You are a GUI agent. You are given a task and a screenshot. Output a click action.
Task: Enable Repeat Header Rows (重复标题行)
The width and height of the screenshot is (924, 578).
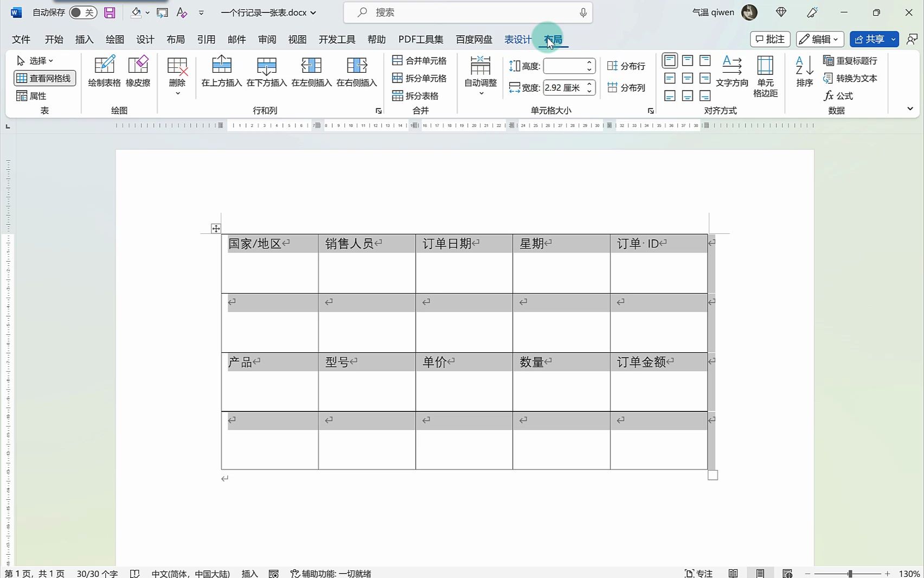coord(851,61)
